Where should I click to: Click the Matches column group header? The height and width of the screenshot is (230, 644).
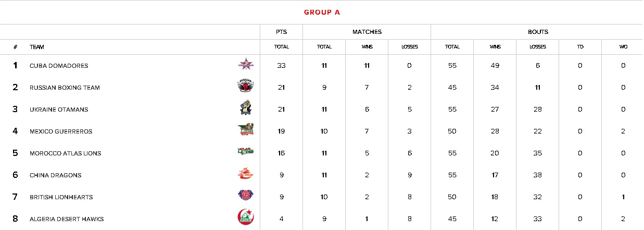[367, 32]
